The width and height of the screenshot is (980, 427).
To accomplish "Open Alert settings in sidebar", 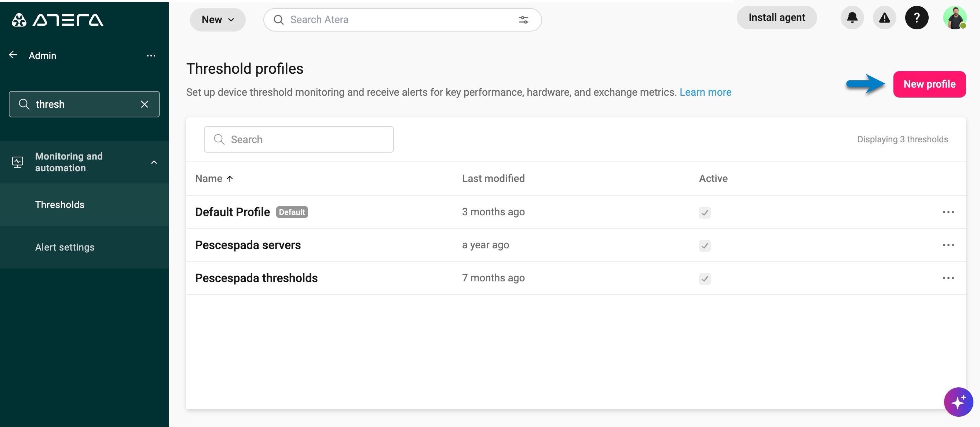I will (x=84, y=247).
